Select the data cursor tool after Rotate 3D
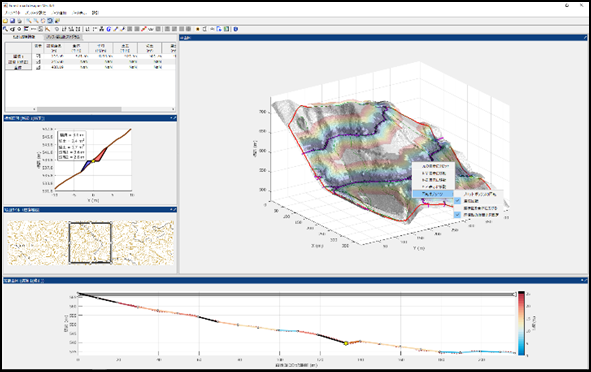The image size is (591, 372). pos(57,21)
